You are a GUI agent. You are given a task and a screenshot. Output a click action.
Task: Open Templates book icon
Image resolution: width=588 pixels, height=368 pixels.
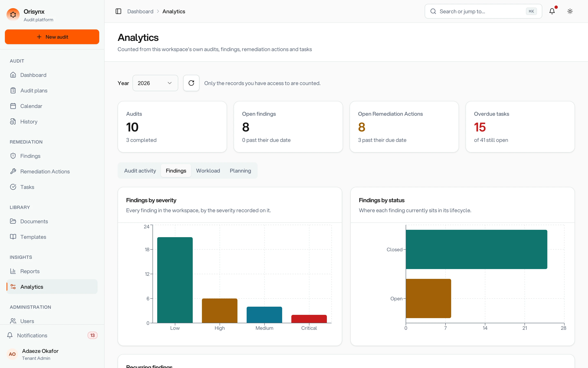click(13, 237)
